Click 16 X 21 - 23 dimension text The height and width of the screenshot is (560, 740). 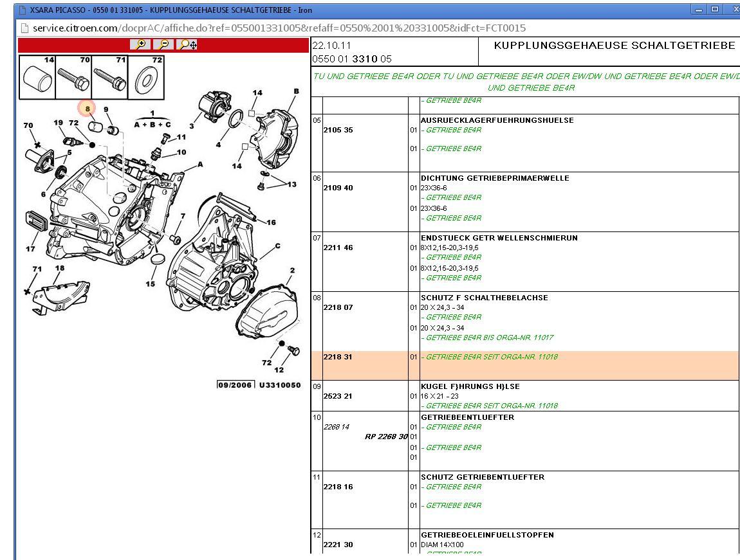pos(439,396)
